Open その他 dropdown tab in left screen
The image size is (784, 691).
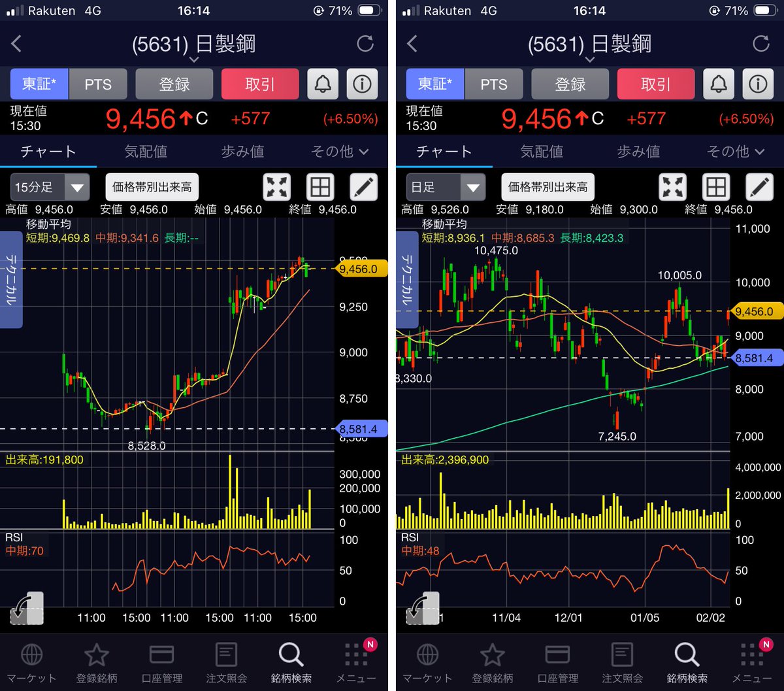click(340, 152)
